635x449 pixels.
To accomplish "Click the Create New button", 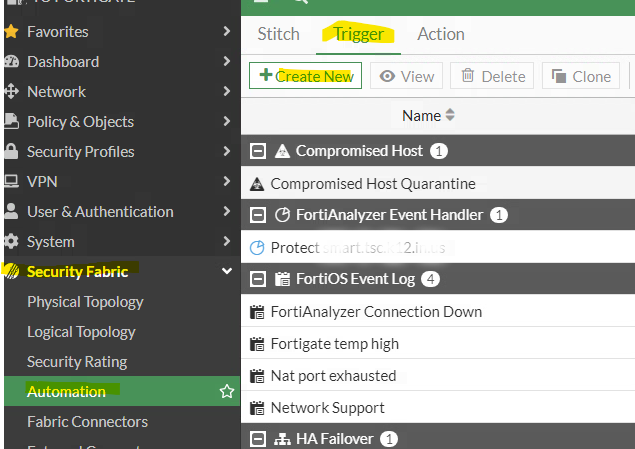I will pyautogui.click(x=305, y=75).
